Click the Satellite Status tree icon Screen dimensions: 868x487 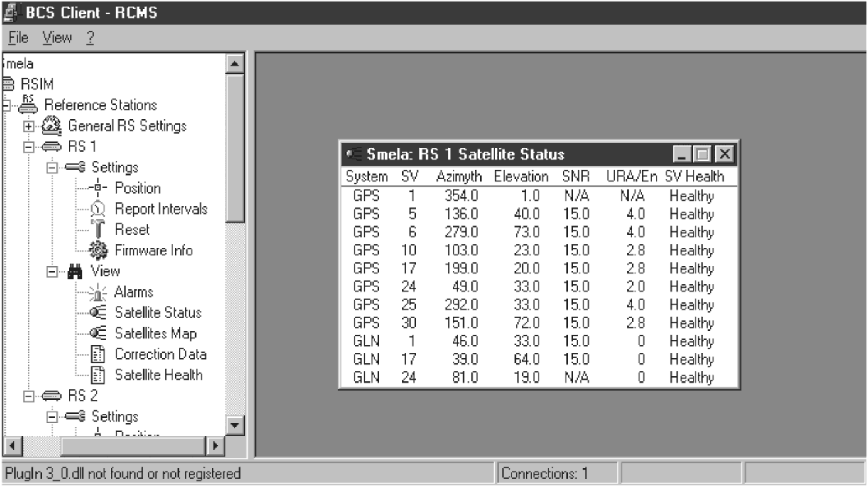pyautogui.click(x=98, y=313)
